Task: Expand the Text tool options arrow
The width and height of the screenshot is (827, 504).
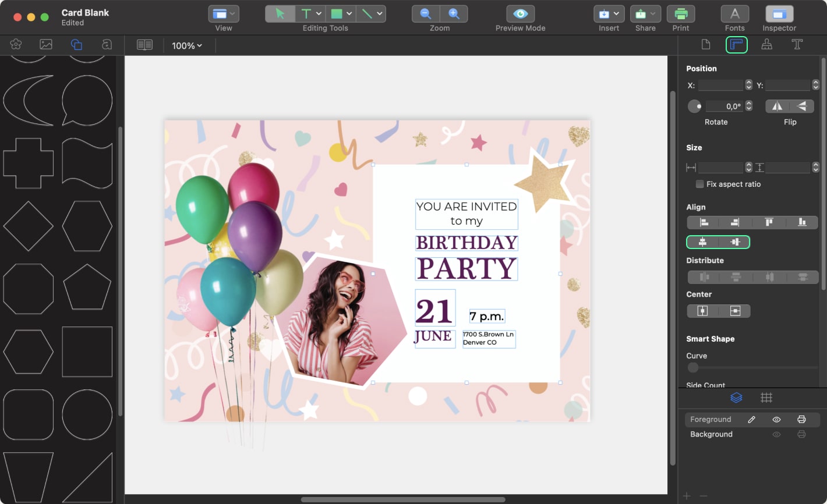Action: [320, 14]
